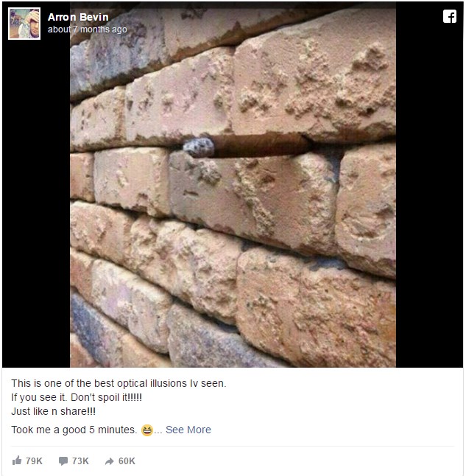Click the ellipsis before See More
The image size is (466, 476).
point(158,431)
